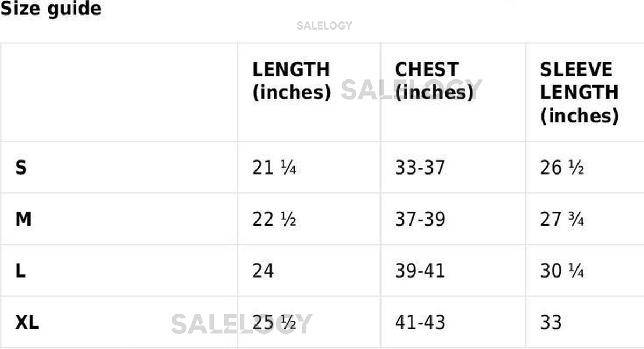
Task: Select the 21 ¼ length cell
Action: click(274, 168)
